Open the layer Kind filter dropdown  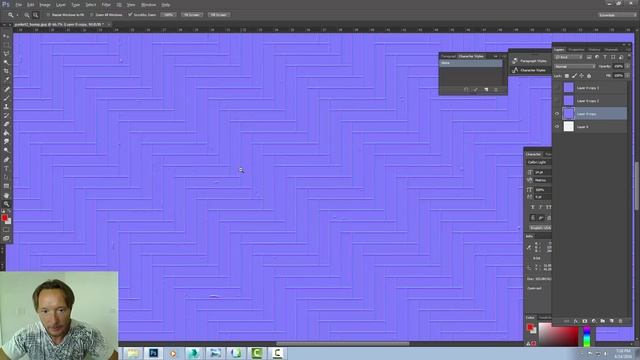coord(568,57)
